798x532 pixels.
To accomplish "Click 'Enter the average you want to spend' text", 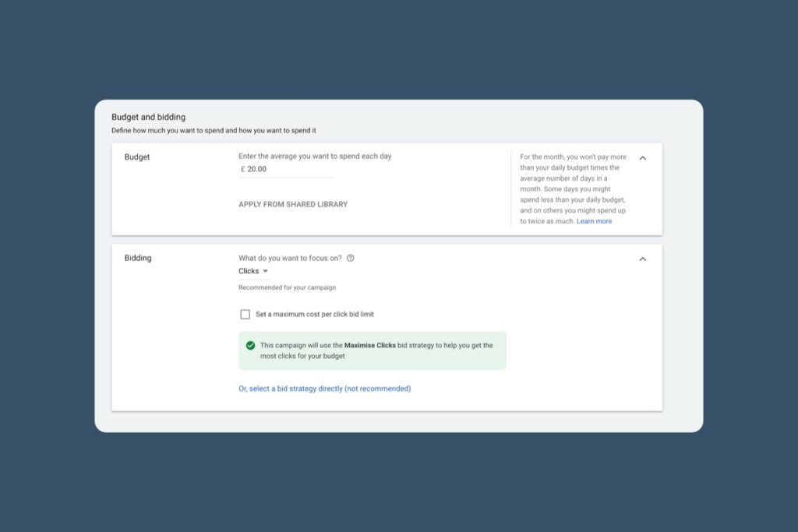I will [x=315, y=156].
